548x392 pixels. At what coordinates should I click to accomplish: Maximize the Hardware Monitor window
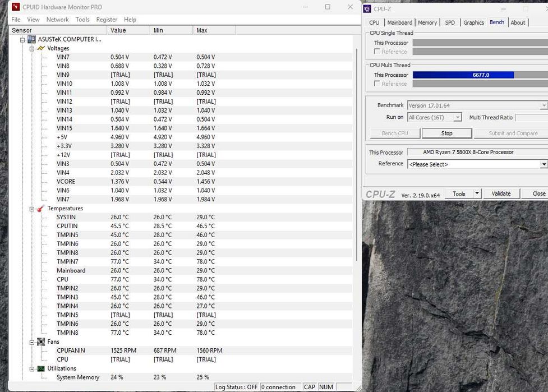coord(328,7)
